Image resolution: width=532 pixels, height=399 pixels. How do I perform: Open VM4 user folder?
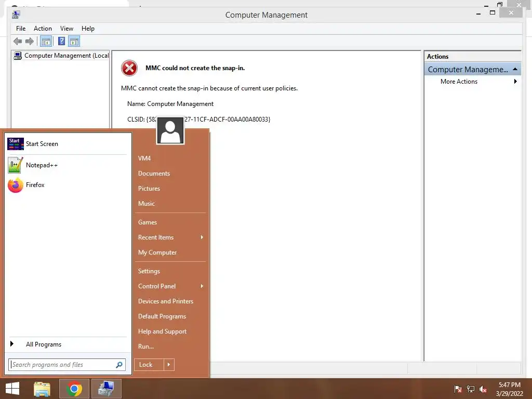(170, 158)
